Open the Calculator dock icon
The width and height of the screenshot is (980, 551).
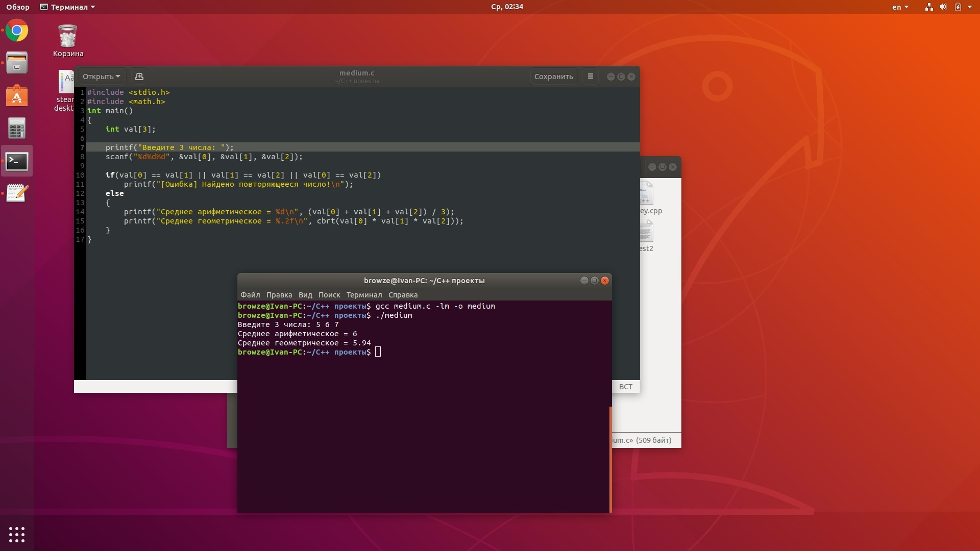(x=17, y=129)
